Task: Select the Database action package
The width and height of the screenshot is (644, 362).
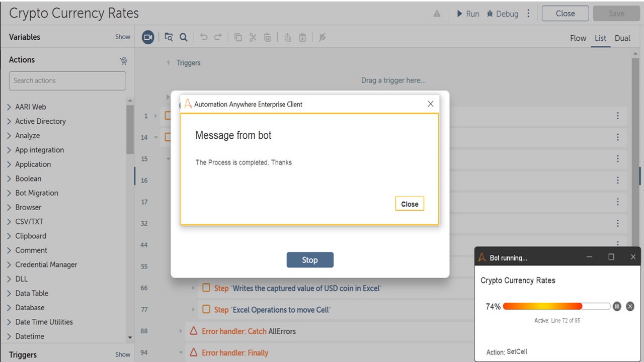Action: tap(30, 308)
